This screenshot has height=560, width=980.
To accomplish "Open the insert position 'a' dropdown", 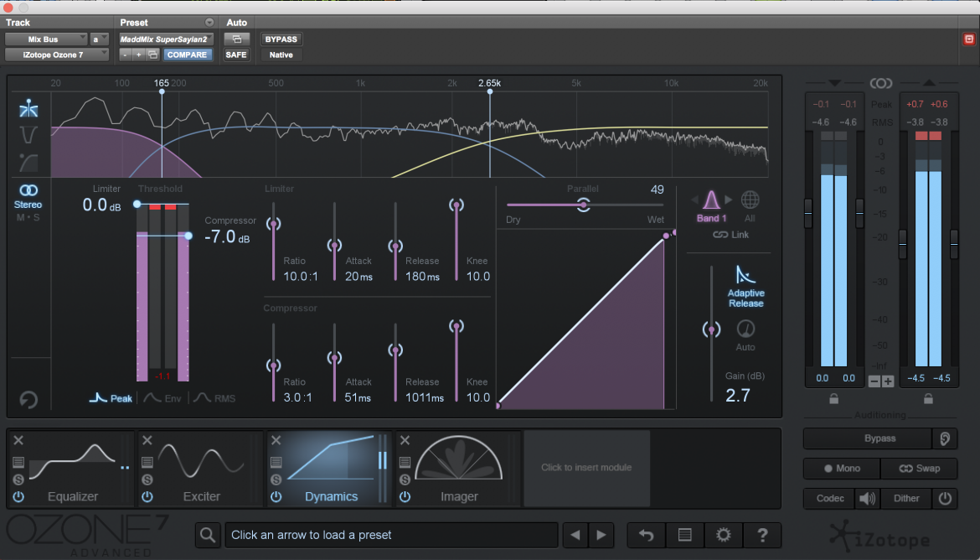I will pos(100,39).
